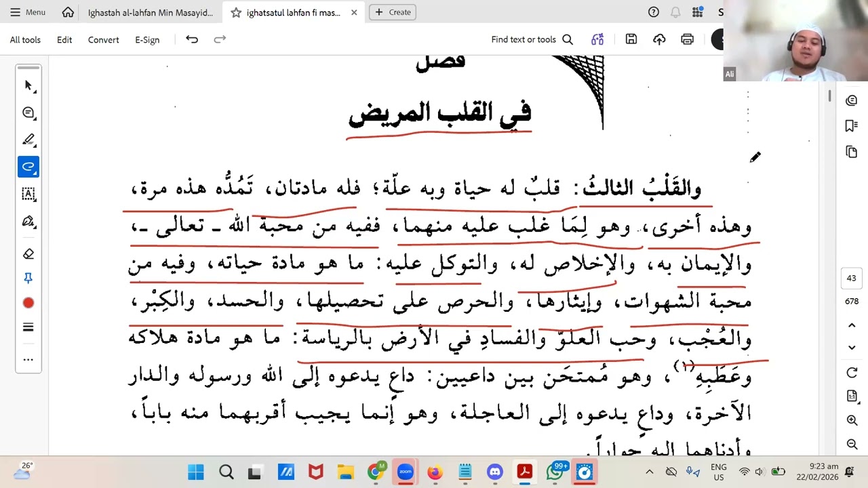Image resolution: width=868 pixels, height=488 pixels.
Task: Open Firefox from the taskbar
Action: point(435,472)
